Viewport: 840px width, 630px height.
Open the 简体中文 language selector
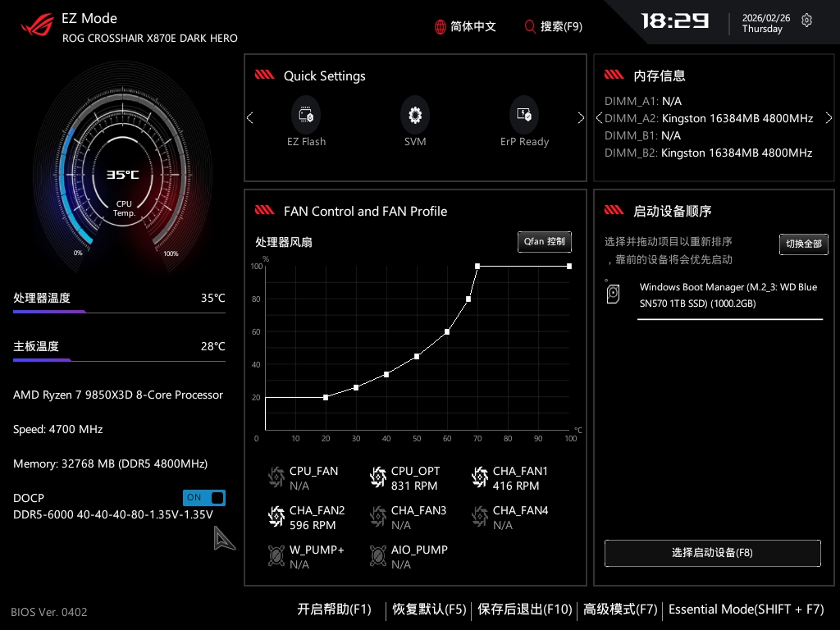465,27
